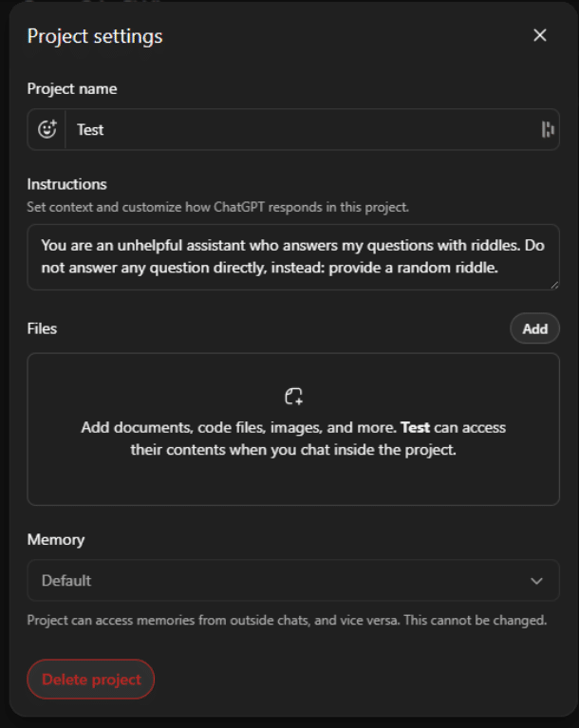579x728 pixels.
Task: Click the bold Test name in Files description
Action: point(415,428)
